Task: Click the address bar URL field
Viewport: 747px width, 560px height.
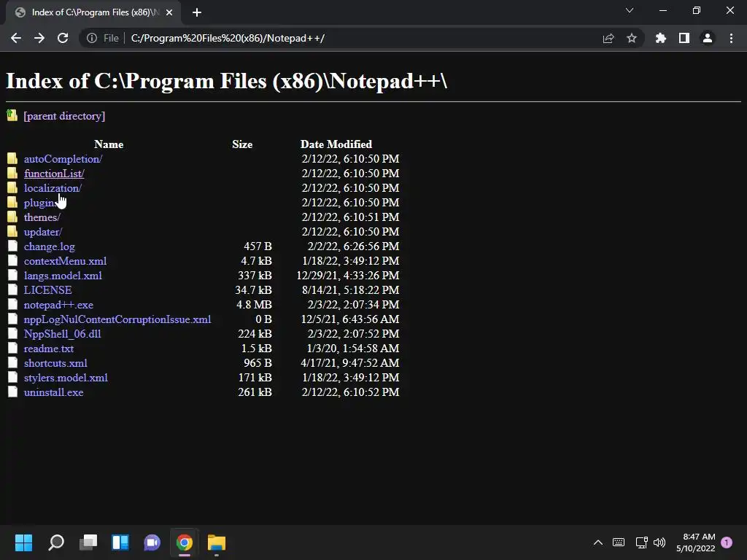Action: click(x=362, y=38)
